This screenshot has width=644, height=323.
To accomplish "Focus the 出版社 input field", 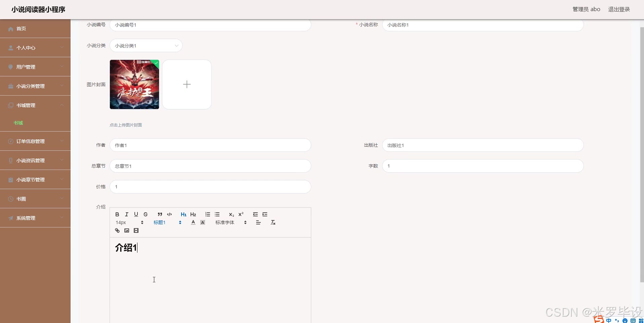I will [x=483, y=145].
